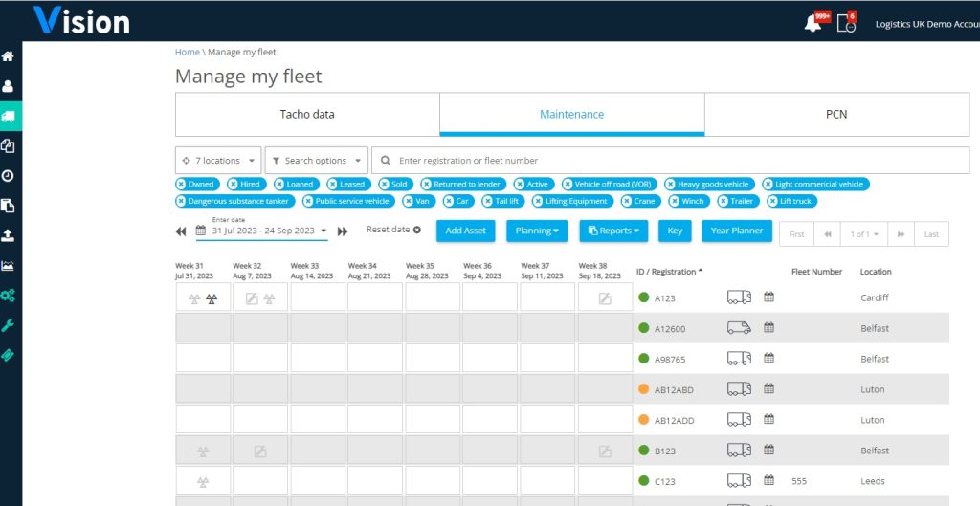
Task: Open the upload icon in the sidebar
Action: [x=8, y=235]
